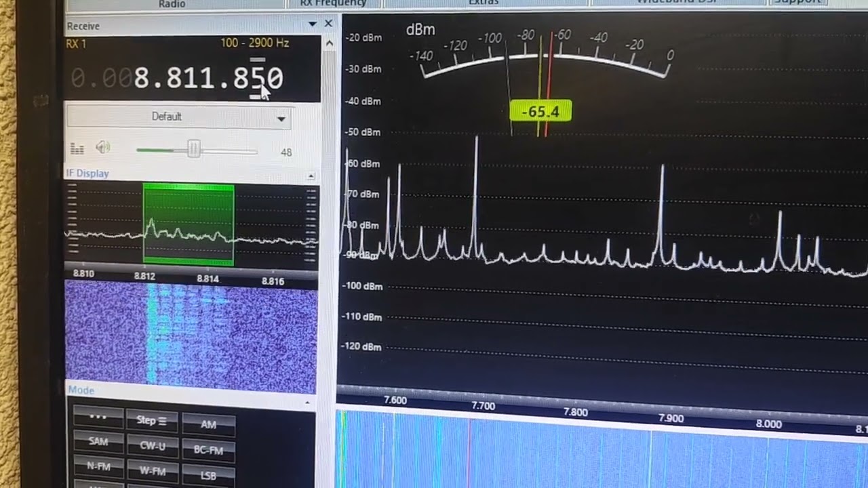This screenshot has height=488, width=868.
Task: Select the CW-U mode button
Action: point(152,445)
